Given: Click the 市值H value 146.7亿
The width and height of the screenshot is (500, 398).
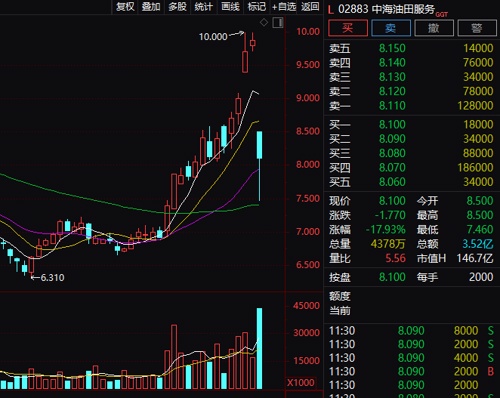Looking at the screenshot, I should click(x=475, y=258).
